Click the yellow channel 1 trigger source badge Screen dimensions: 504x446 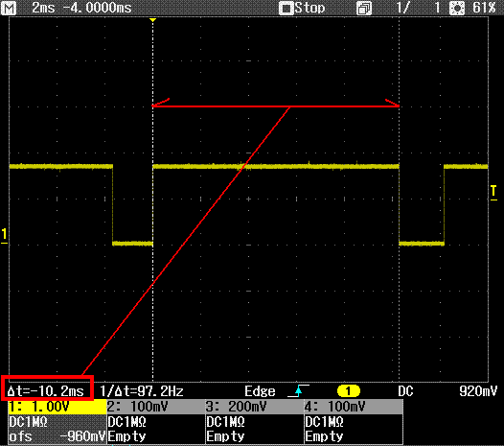pos(349,391)
